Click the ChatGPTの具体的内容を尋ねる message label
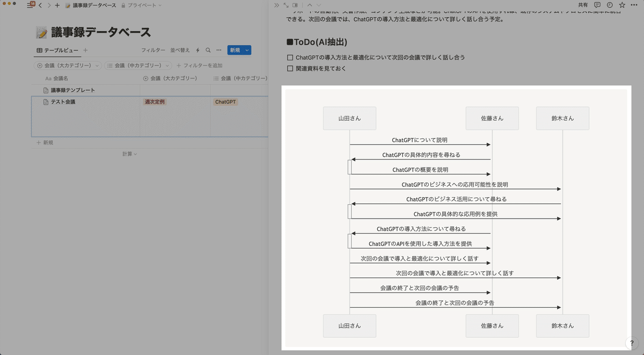The height and width of the screenshot is (355, 644). 421,155
